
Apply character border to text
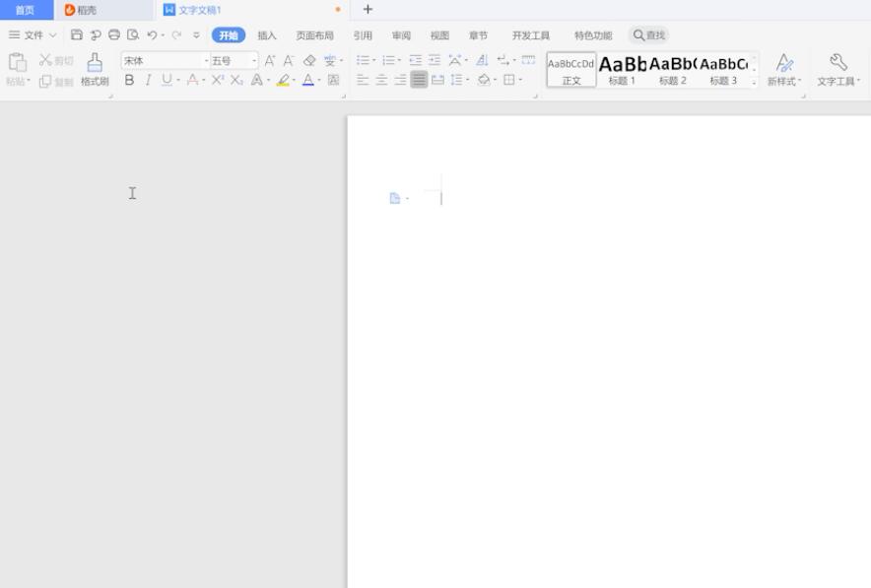(x=333, y=80)
